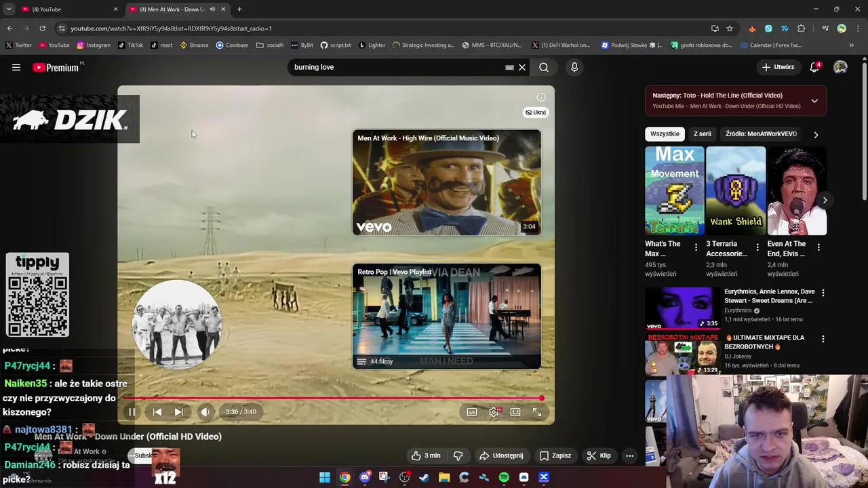Show more filter chips with right arrow
The height and width of the screenshot is (488, 868).
(816, 134)
